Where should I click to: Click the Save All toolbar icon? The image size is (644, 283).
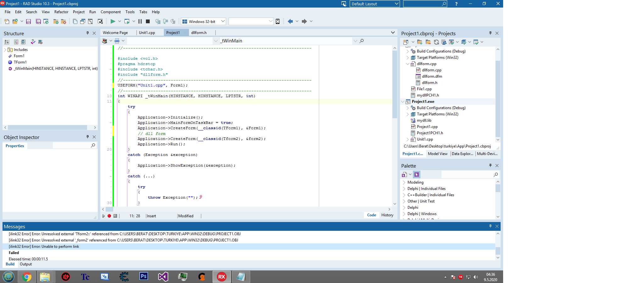point(38,21)
